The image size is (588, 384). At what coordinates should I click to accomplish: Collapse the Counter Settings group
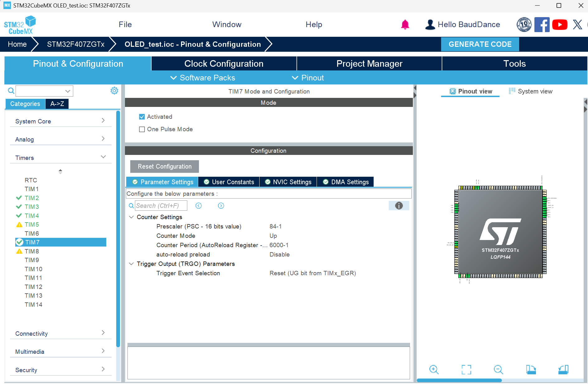(x=131, y=217)
